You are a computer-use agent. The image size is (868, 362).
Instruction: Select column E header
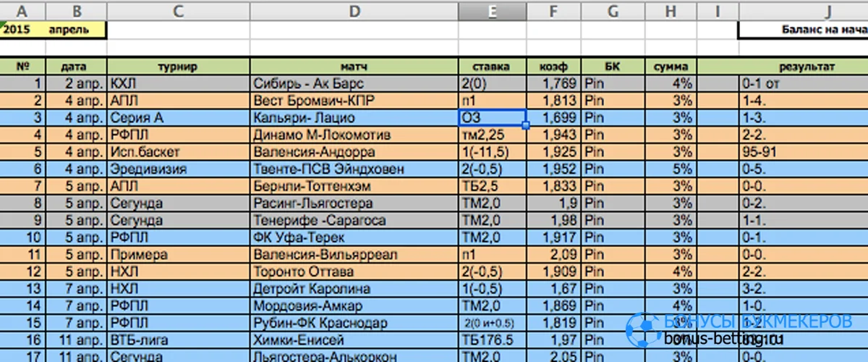click(492, 11)
